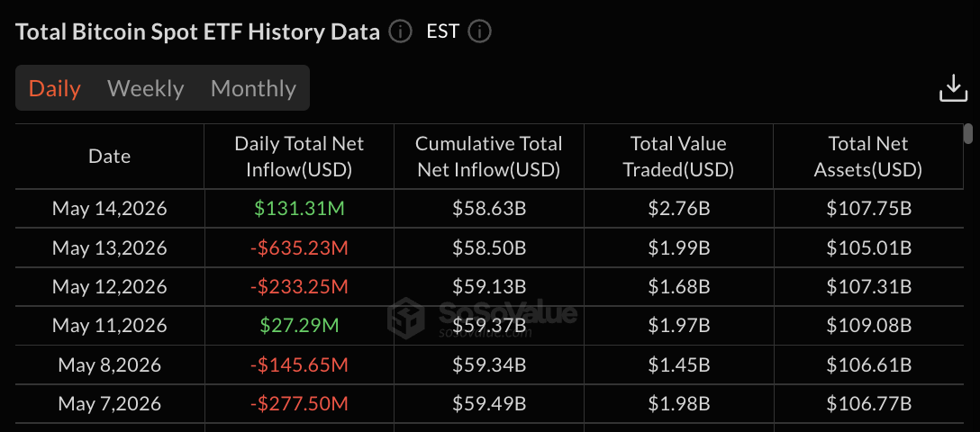This screenshot has height=432, width=980.
Task: Click the table vertical scrollbar thumb
Action: [x=969, y=133]
